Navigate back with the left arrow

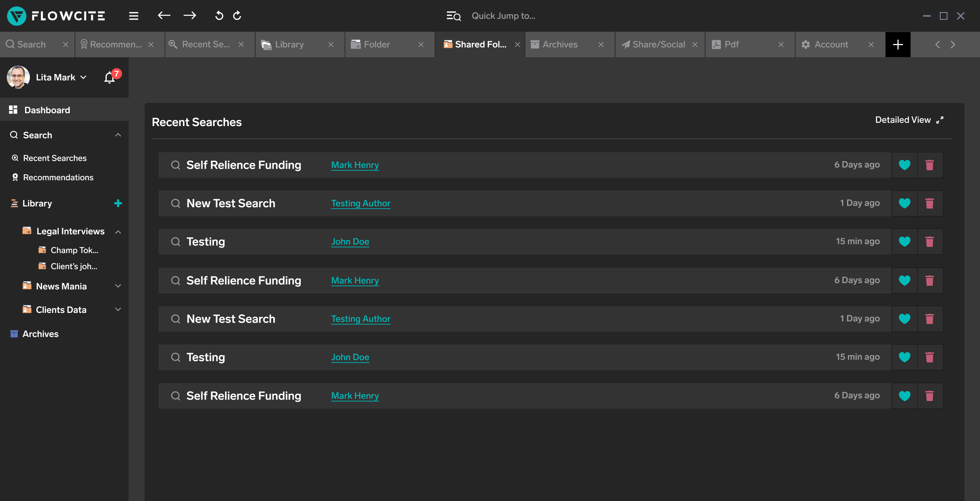click(164, 16)
